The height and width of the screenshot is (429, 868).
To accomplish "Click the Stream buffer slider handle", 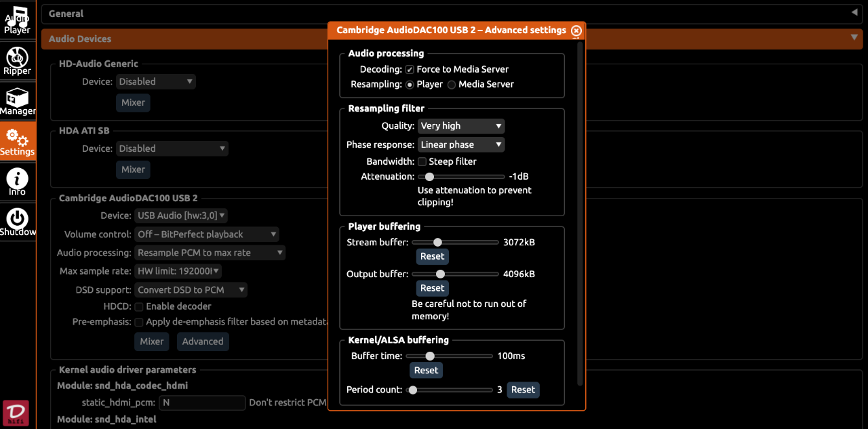I will [437, 242].
